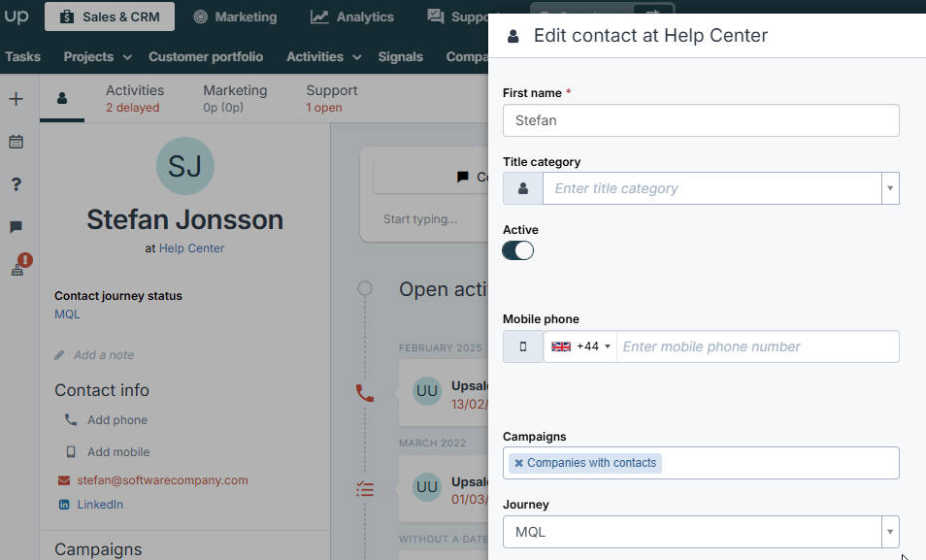Click the UU avatar in February 2025 activity
Screen dimensions: 926x560
pos(427,391)
